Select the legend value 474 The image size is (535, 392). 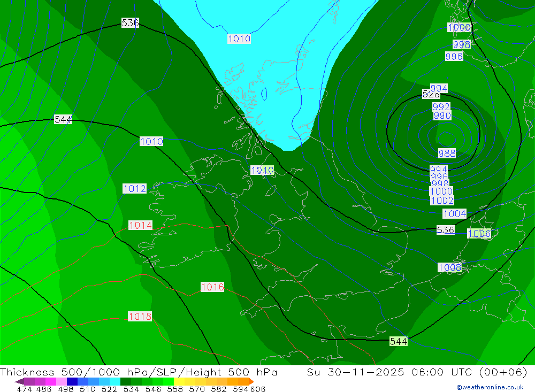[x=24, y=389]
